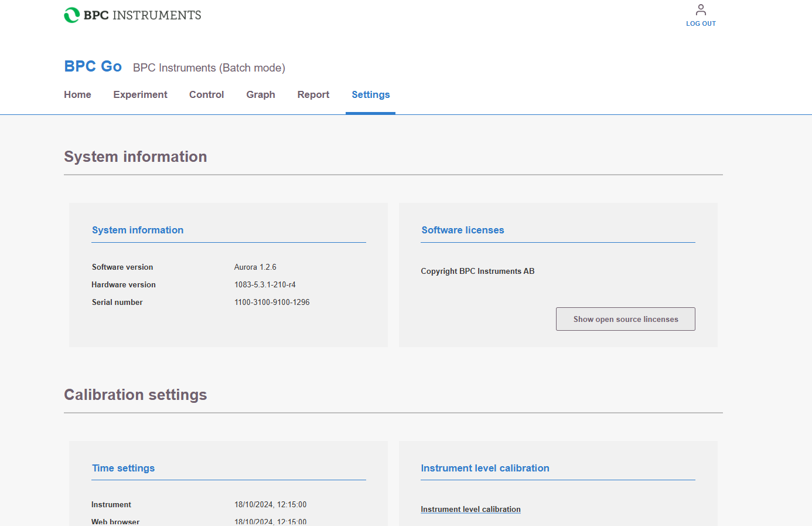Switch to the Experiment tab
812x526 pixels.
[140, 94]
